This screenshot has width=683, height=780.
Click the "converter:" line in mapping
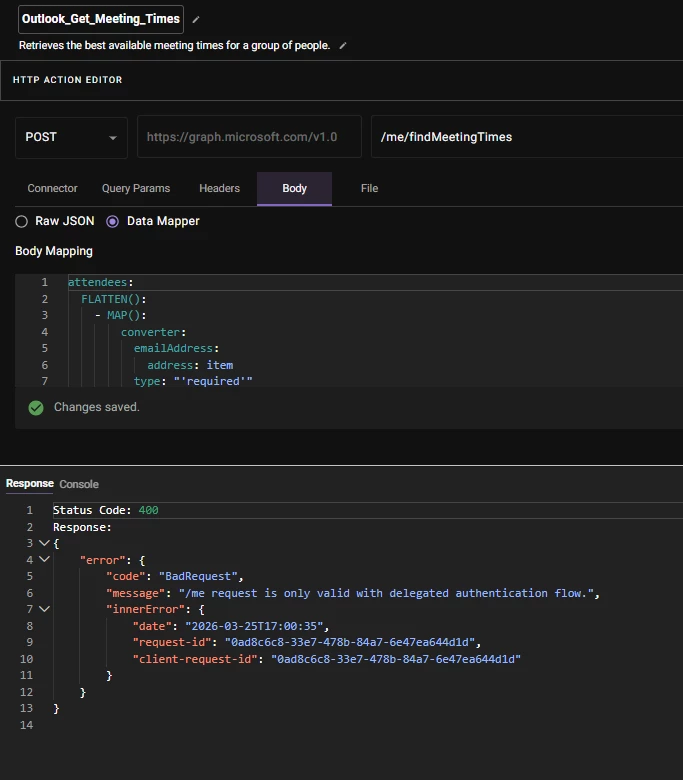[x=153, y=332]
